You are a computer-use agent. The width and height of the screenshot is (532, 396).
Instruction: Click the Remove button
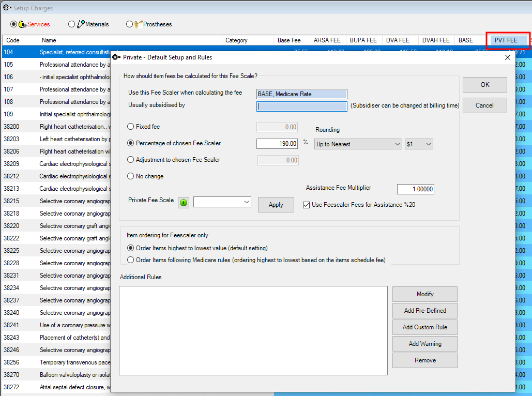(425, 360)
